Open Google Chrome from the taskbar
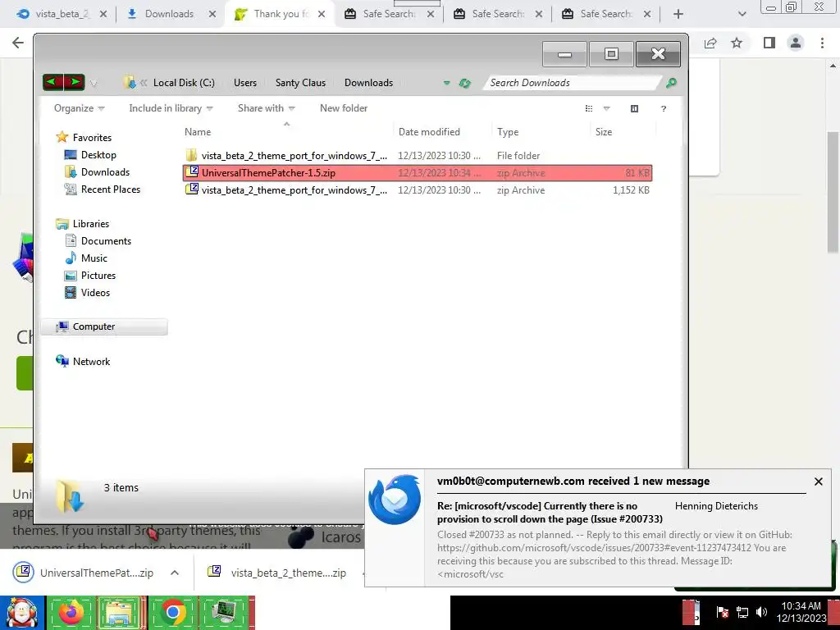Image resolution: width=840 pixels, height=630 pixels. [x=172, y=613]
